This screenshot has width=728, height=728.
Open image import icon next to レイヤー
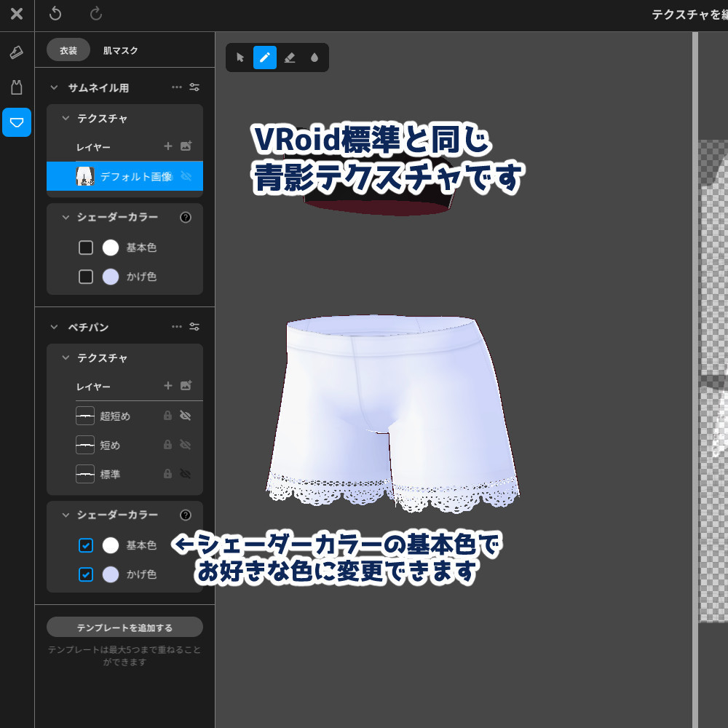click(186, 146)
